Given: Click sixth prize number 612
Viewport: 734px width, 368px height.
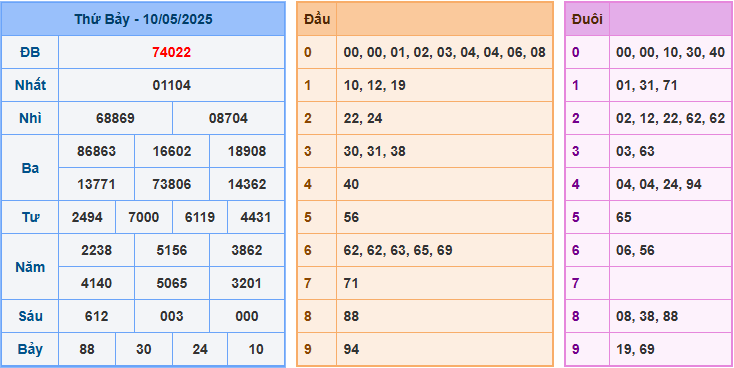Looking at the screenshot, I should click(x=96, y=316).
